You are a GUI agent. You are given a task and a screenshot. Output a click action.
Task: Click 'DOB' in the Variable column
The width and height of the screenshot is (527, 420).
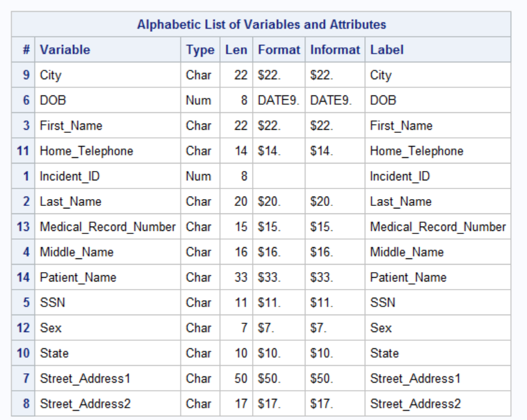click(53, 100)
